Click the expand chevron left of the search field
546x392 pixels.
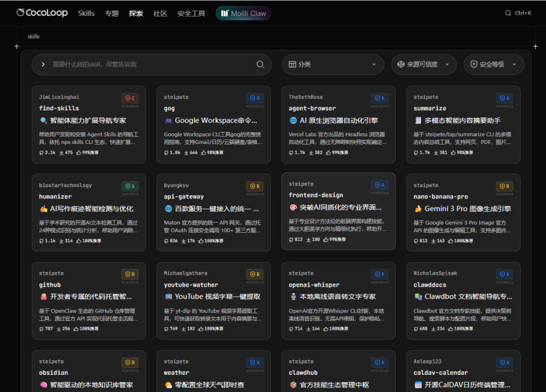pos(42,64)
